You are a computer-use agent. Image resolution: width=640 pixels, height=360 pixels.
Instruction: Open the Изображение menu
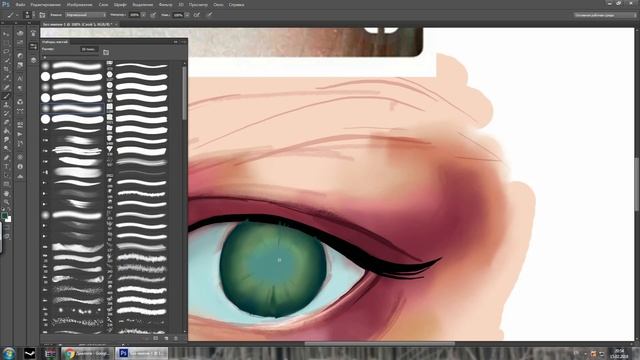(x=79, y=4)
